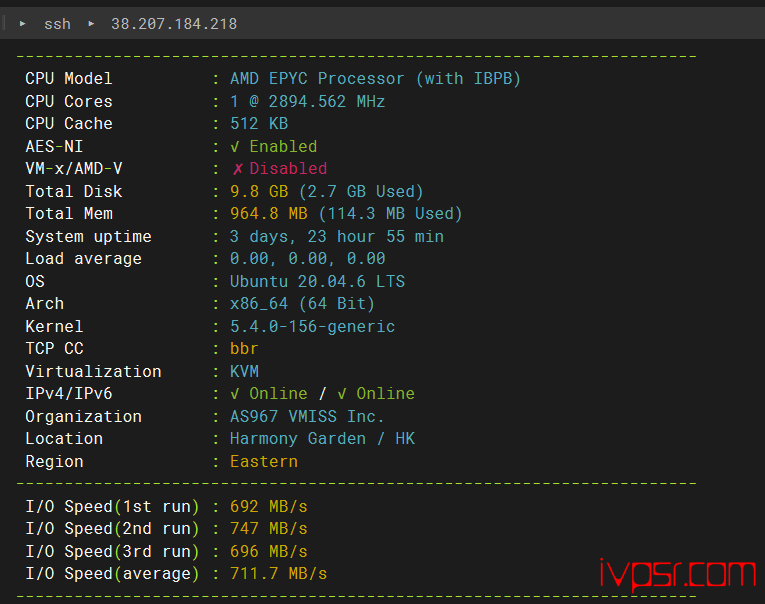The width and height of the screenshot is (765, 604).
Task: Click the Virtualization label
Action: [x=93, y=371]
